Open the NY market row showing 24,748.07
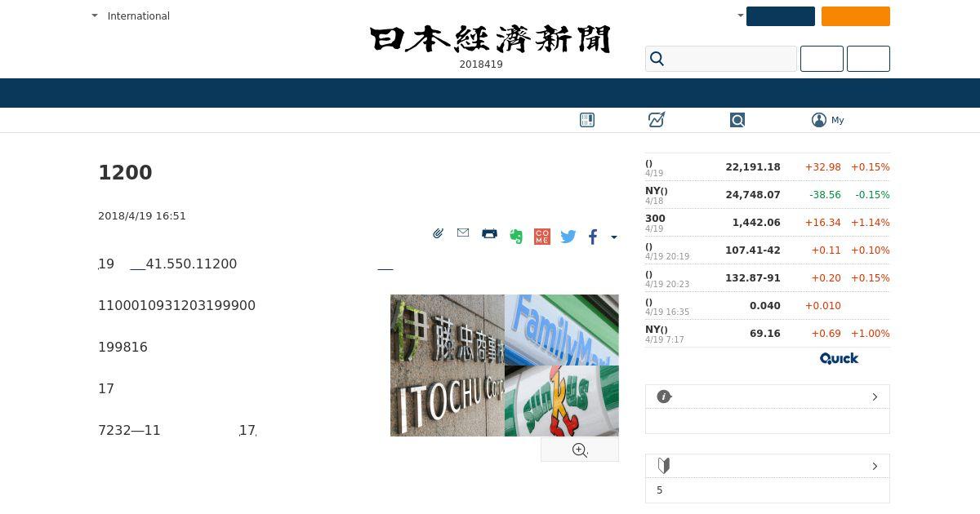The width and height of the screenshot is (980, 514). (768, 195)
